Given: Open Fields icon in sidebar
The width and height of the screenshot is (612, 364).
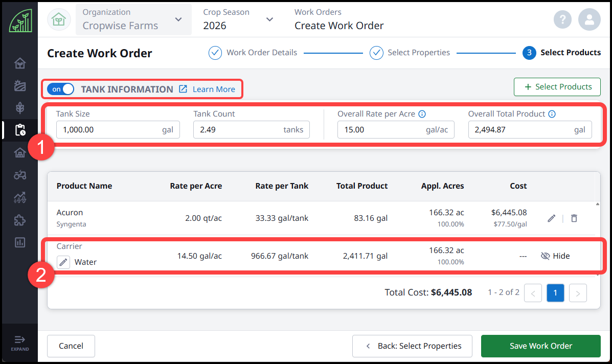Looking at the screenshot, I should pos(20,85).
